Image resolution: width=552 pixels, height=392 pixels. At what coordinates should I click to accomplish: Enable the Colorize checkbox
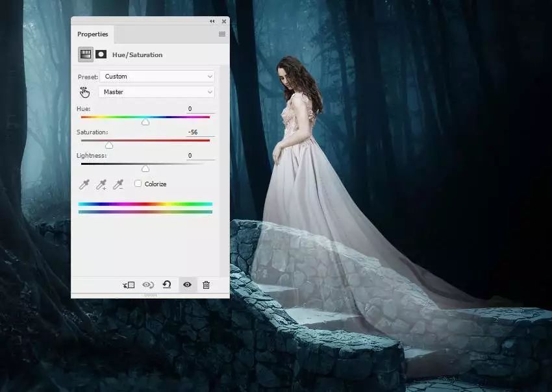click(138, 183)
